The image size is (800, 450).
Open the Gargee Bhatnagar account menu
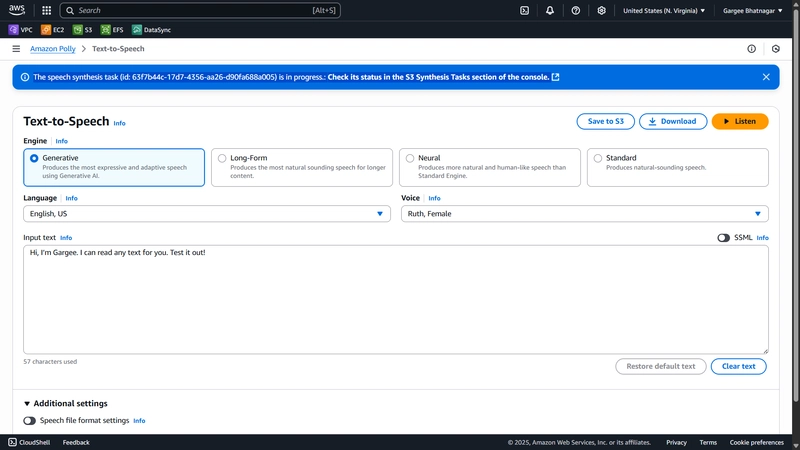point(753,10)
